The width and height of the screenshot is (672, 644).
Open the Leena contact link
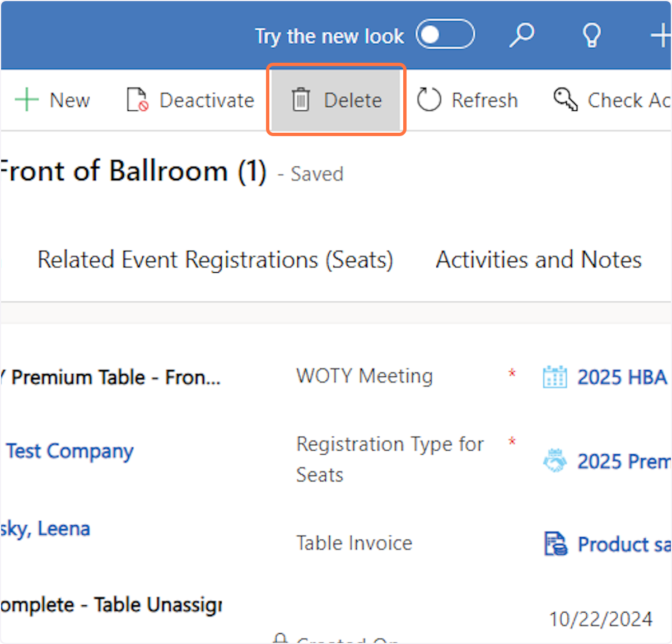46,529
